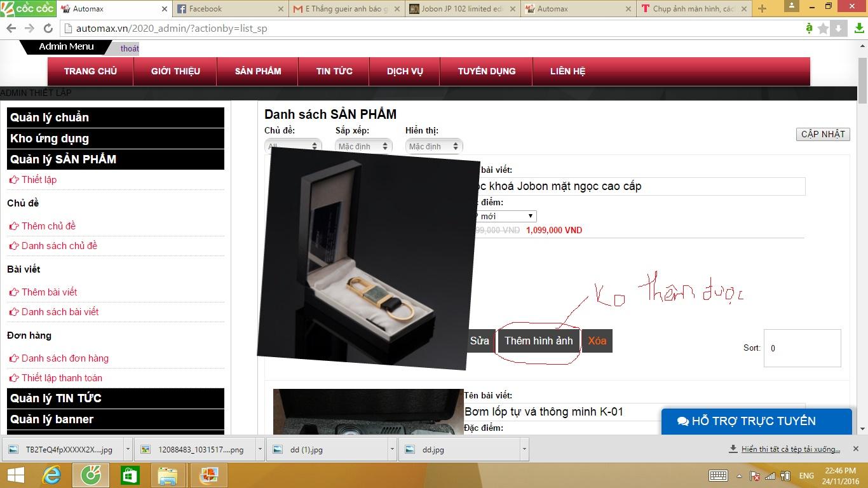Show hidden system tray icons
Screen dimensions: 868x488
click(740, 475)
